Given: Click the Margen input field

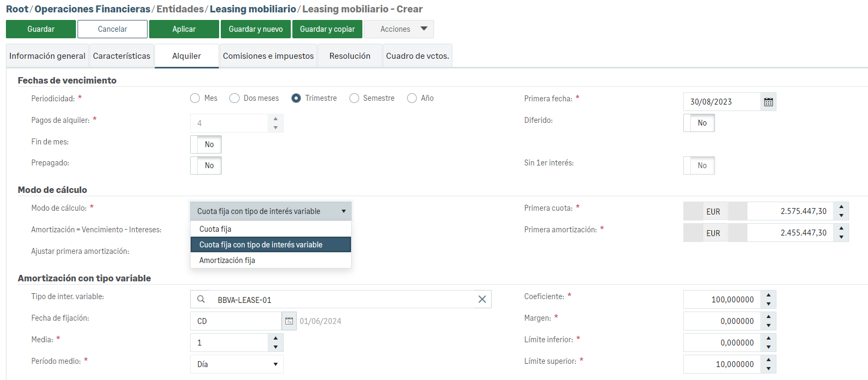Looking at the screenshot, I should click(x=722, y=321).
